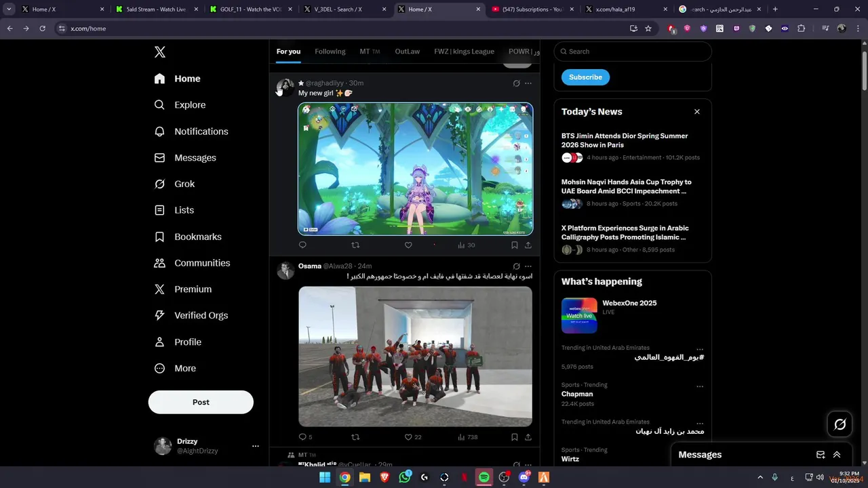This screenshot has height=488, width=868.
Task: View analytics showing 30 views
Action: pyautogui.click(x=466, y=245)
